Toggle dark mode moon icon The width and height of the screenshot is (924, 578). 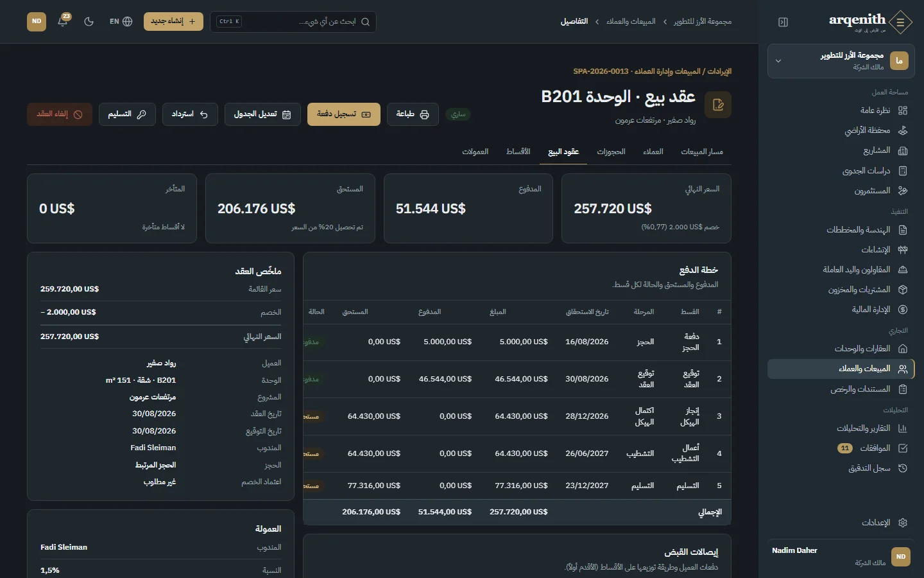point(89,21)
